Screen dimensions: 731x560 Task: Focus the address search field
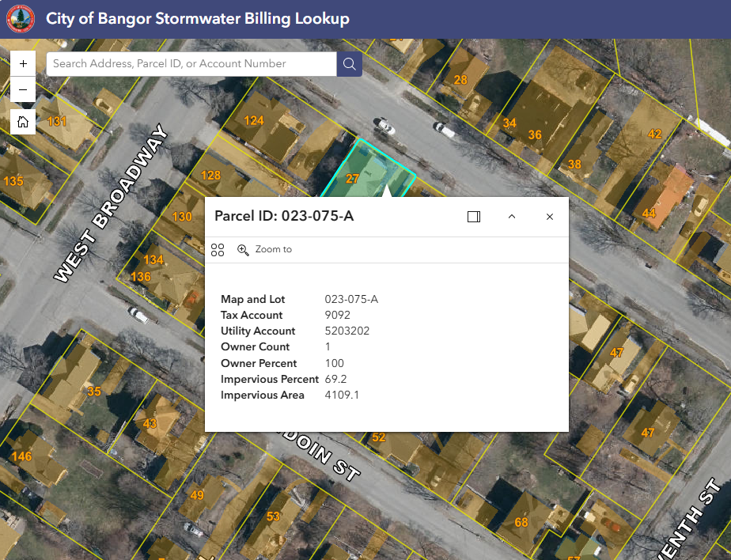[x=191, y=64]
